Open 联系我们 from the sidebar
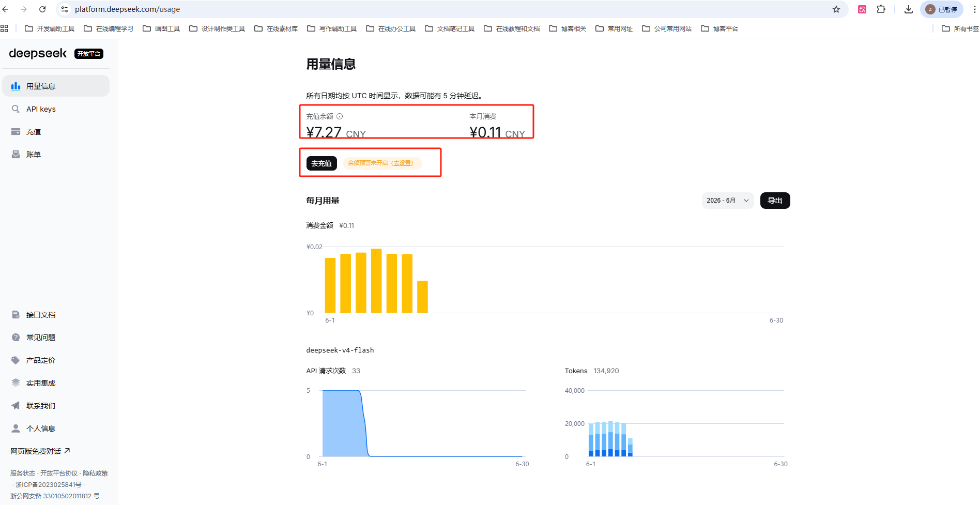Viewport: 980px width, 505px height. 56,406
